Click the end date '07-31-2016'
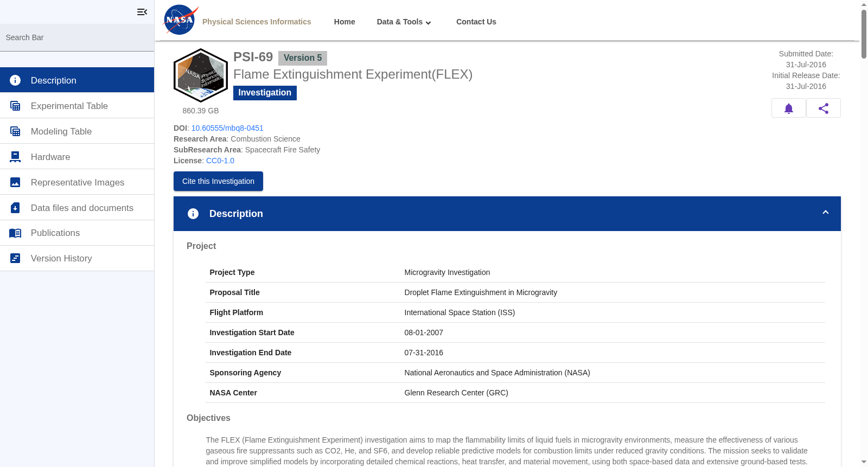 point(424,353)
